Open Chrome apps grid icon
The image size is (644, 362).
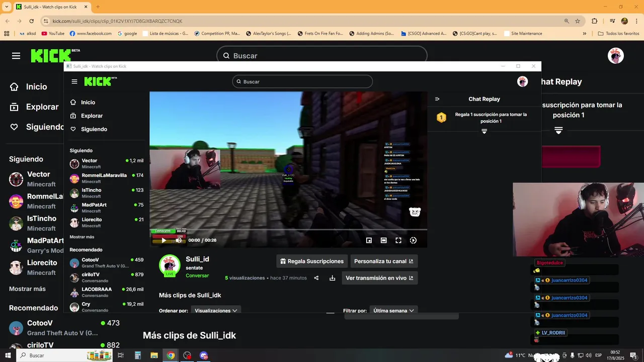(x=7, y=34)
